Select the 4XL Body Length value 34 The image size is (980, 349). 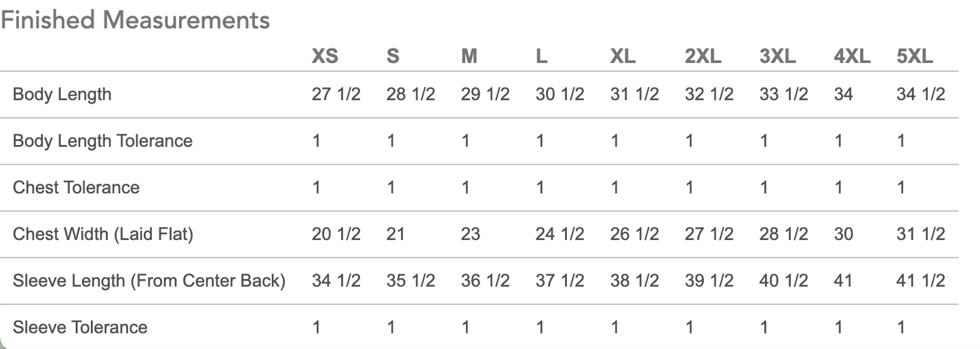(844, 94)
